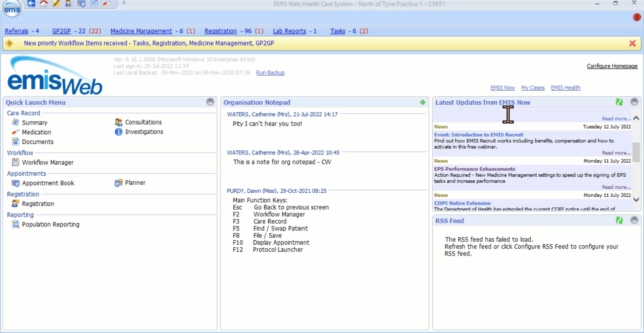Screen dimensions: 644x333
Task: Click Read more under EMIS Recruit event
Action: [x=616, y=153]
